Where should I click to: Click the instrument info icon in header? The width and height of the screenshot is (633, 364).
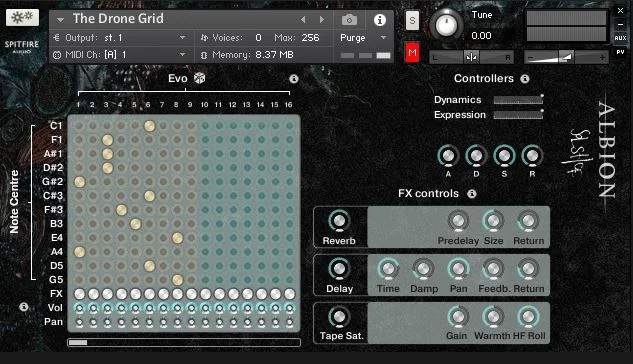(379, 20)
